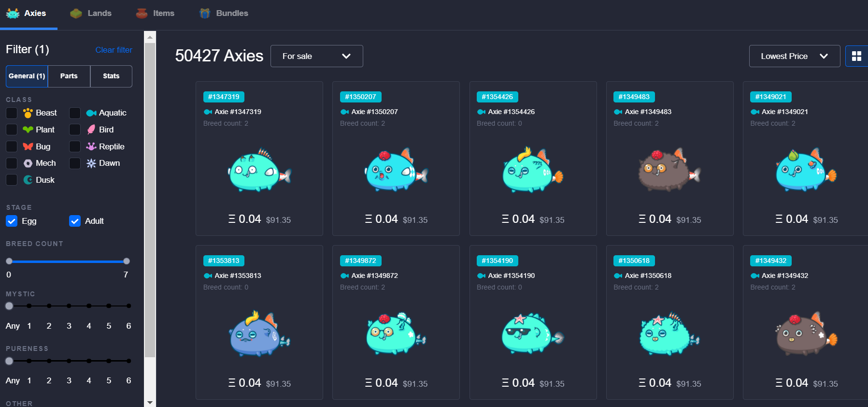Open the Axie #1354190 artwork thumbnail
868x407 pixels.
tap(533, 334)
